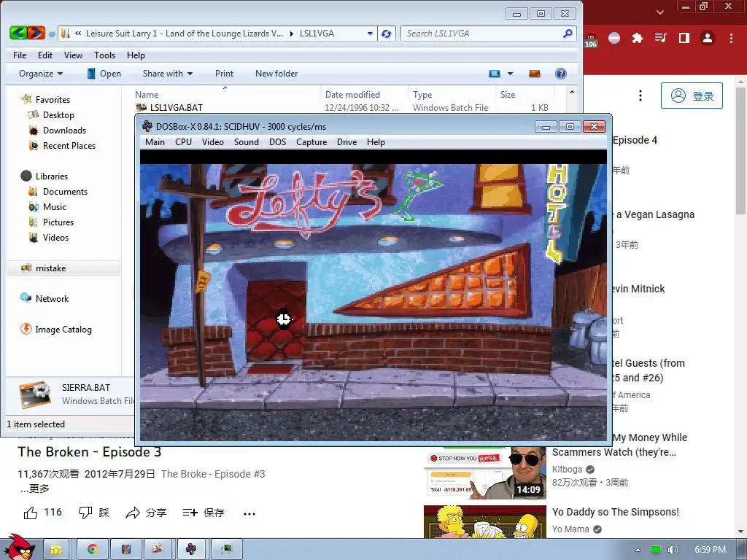Open Kitboga scammers video thumbnail

pos(485,472)
